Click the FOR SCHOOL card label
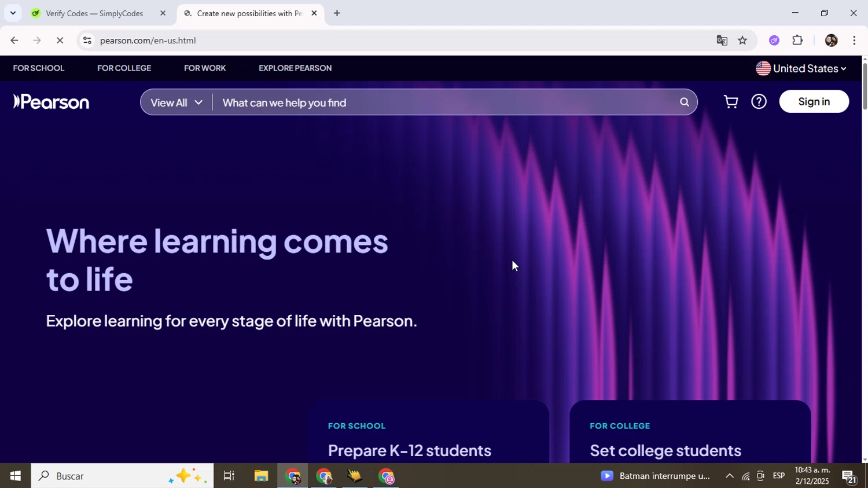This screenshot has width=868, height=488. click(356, 426)
